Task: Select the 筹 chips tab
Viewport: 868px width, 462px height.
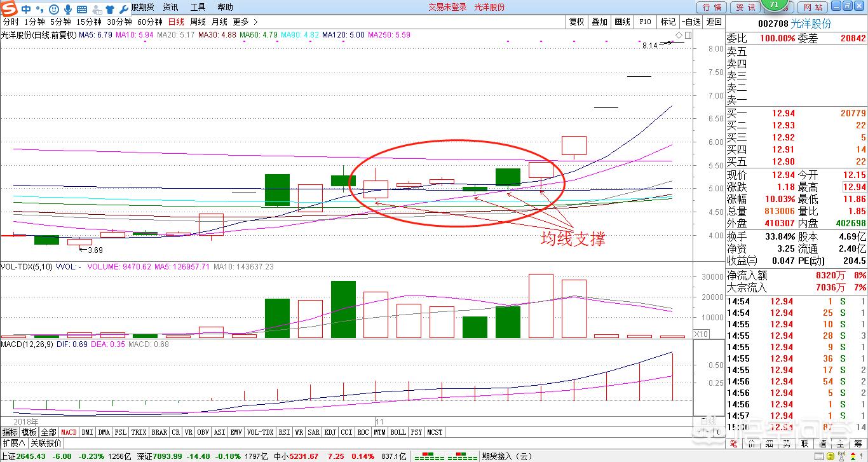Action: [858, 443]
